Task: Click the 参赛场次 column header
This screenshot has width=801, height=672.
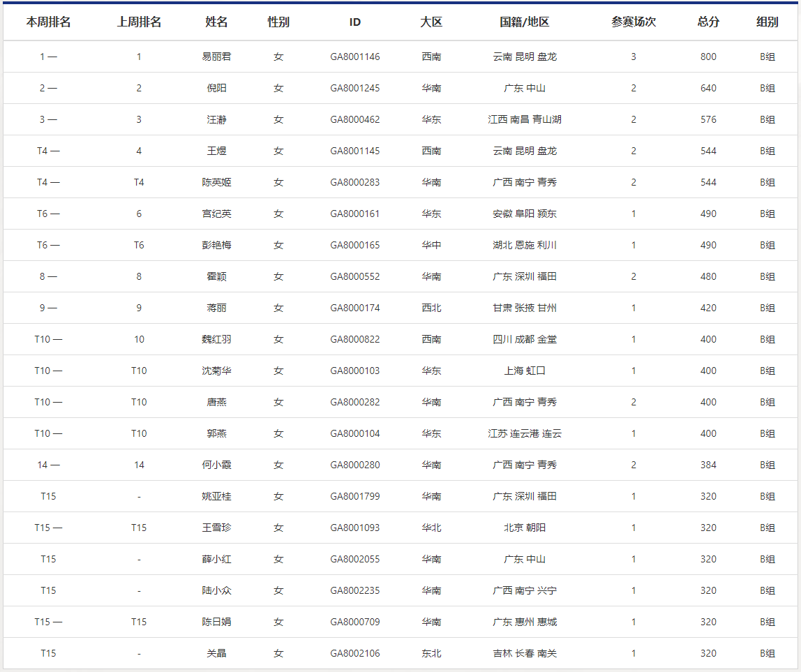Action: tap(634, 22)
